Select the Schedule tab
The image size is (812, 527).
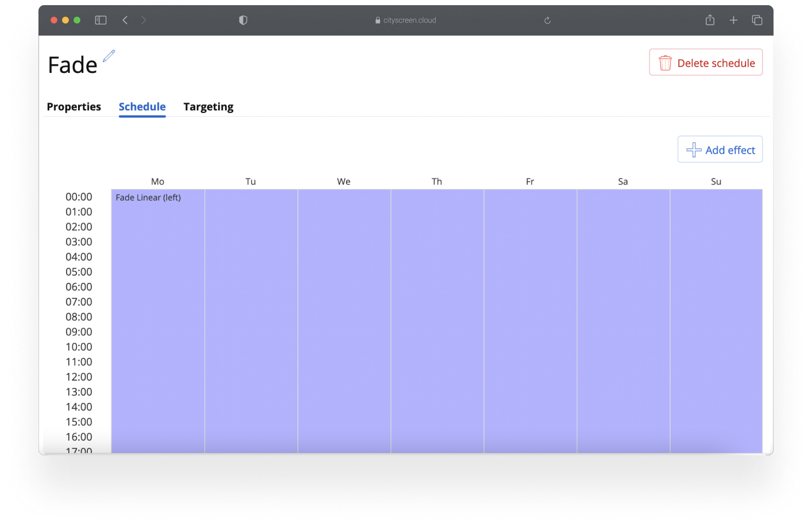pyautogui.click(x=142, y=107)
